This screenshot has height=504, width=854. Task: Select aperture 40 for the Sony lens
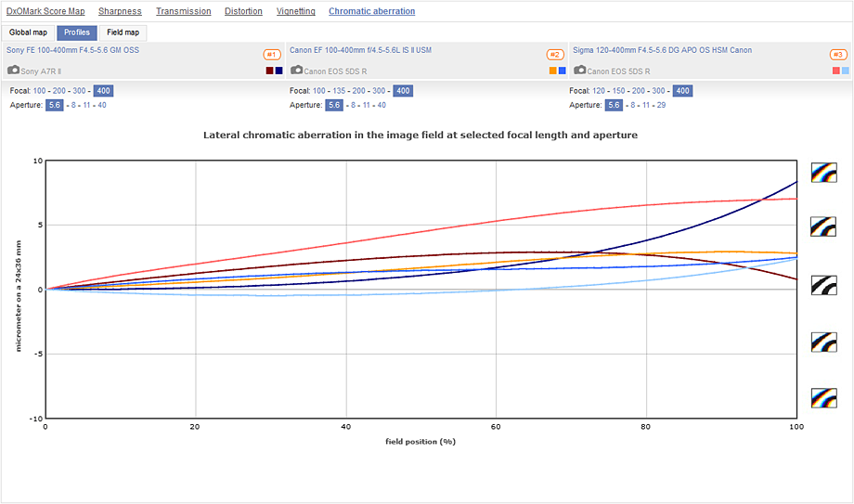tap(102, 105)
